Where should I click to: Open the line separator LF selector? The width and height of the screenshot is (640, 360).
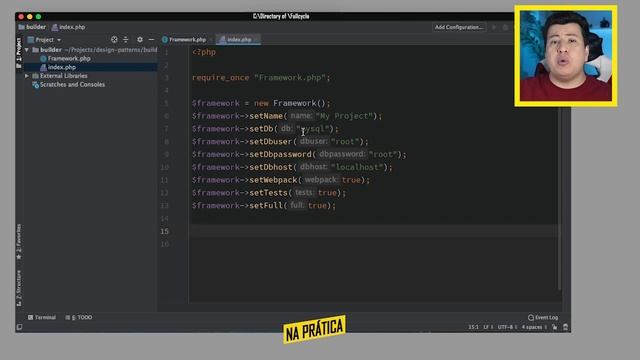pos(487,327)
